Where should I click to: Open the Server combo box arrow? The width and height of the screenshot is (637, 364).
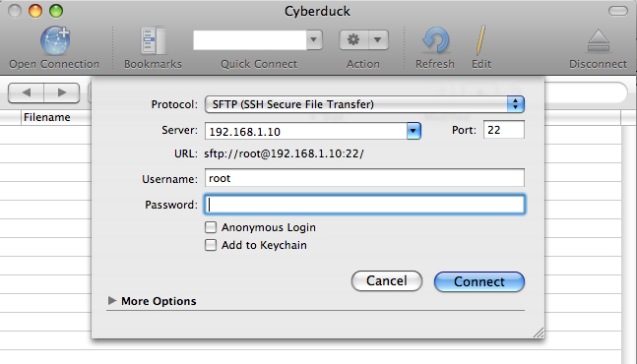[x=414, y=131]
